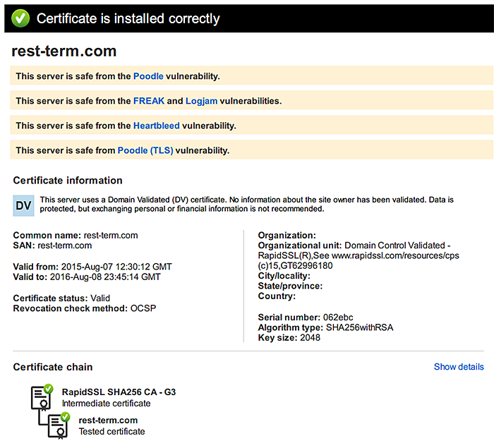
Task: Expand certificate chain with Show details
Action: [x=459, y=367]
